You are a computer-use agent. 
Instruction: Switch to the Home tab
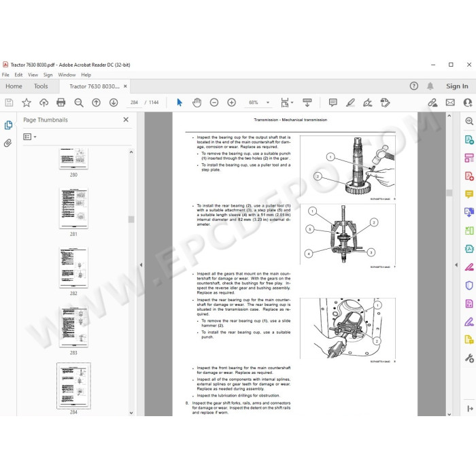tap(14, 86)
